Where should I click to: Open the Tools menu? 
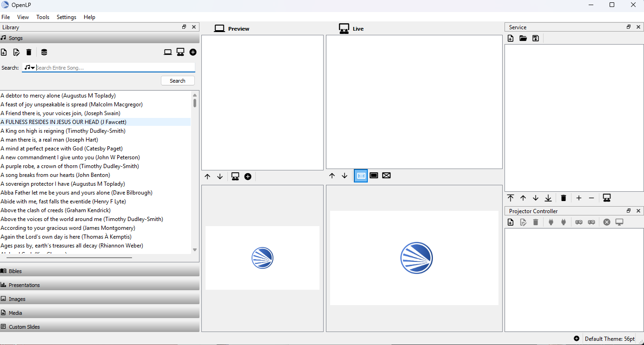coord(43,17)
